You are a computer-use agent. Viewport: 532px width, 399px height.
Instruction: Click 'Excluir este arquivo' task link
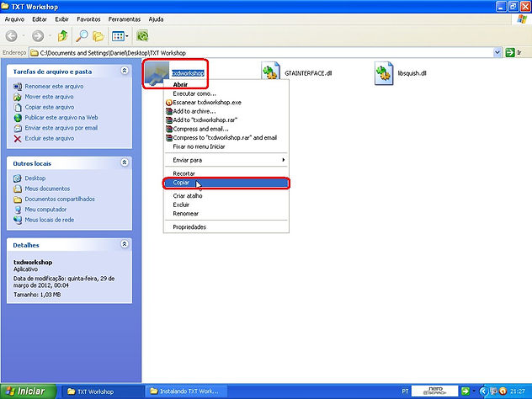(50, 138)
